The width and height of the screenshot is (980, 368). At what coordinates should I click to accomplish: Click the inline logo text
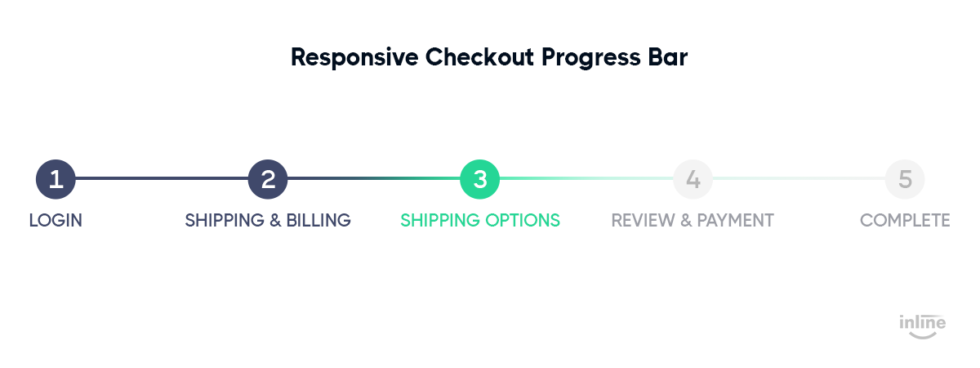923,322
